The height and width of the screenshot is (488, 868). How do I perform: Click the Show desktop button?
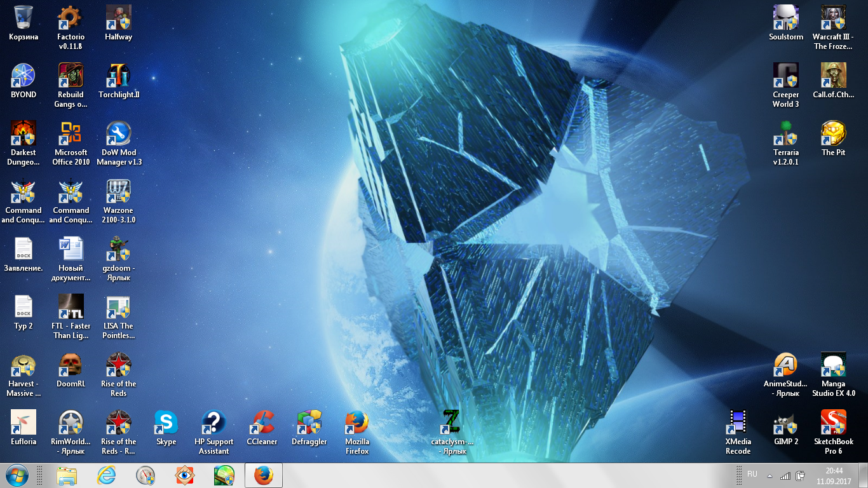(x=863, y=476)
